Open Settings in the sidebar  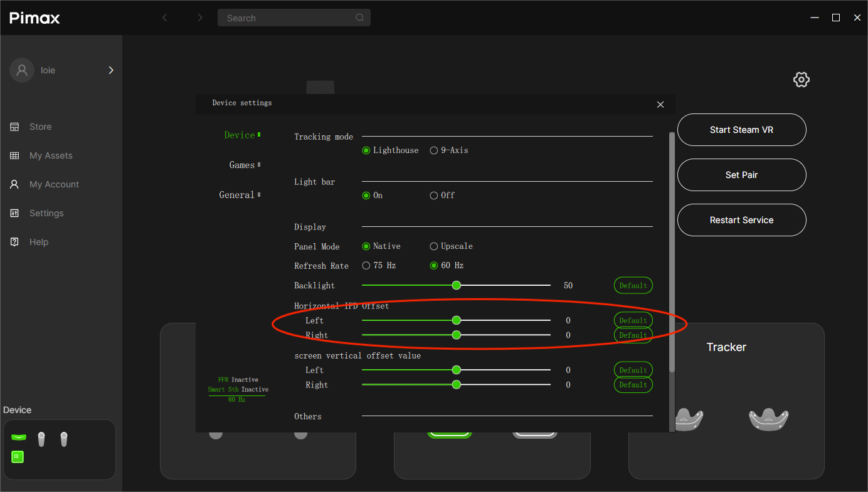46,213
